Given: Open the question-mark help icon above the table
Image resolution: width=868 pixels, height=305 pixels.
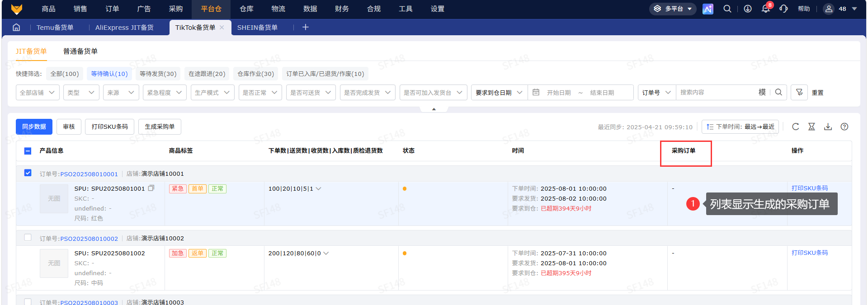Looking at the screenshot, I should pyautogui.click(x=844, y=127).
